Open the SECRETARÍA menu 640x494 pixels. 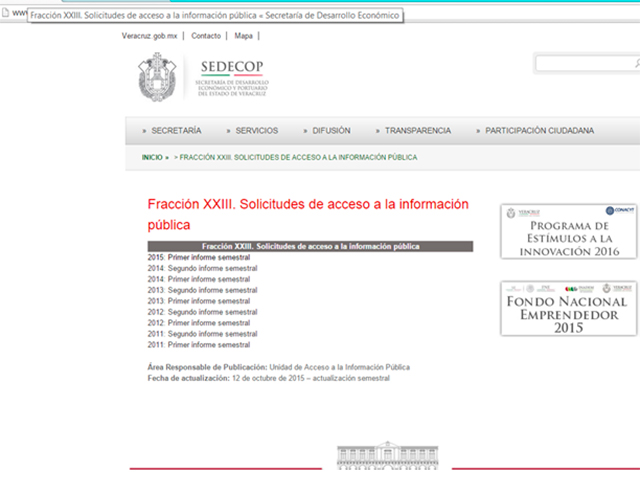[x=176, y=131]
